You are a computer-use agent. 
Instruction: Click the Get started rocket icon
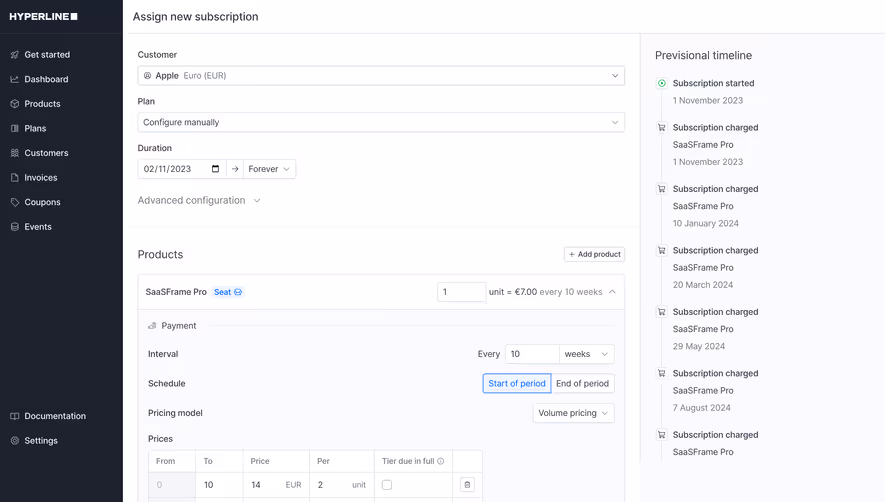15,55
